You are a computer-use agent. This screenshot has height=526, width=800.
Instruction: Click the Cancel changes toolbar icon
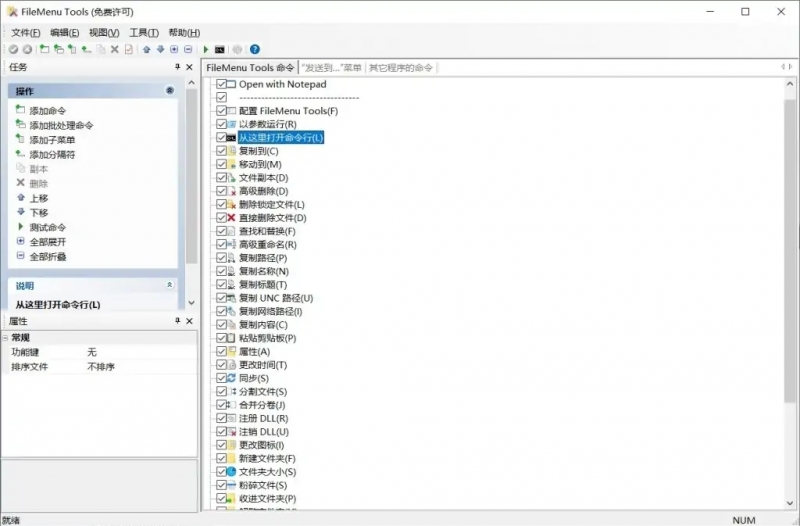(28, 49)
